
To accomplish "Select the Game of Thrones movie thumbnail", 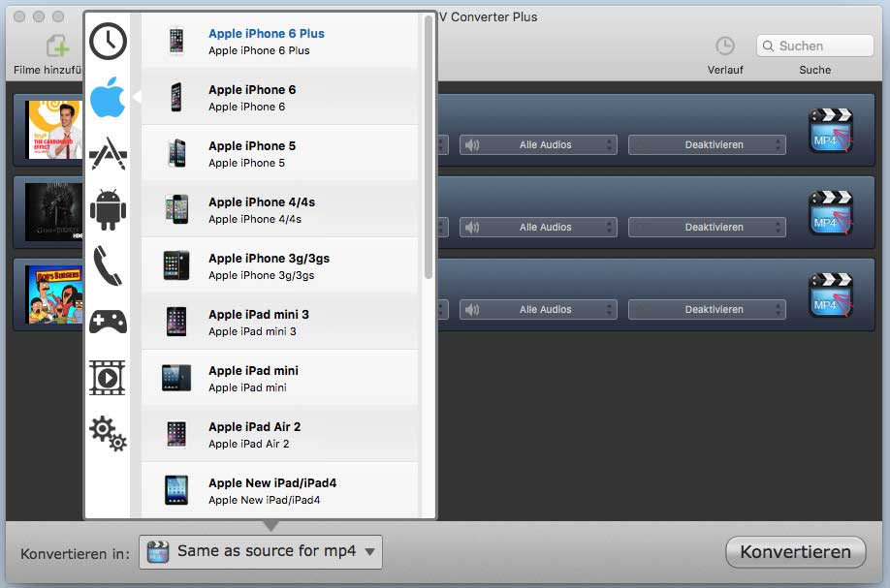I will tap(54, 212).
